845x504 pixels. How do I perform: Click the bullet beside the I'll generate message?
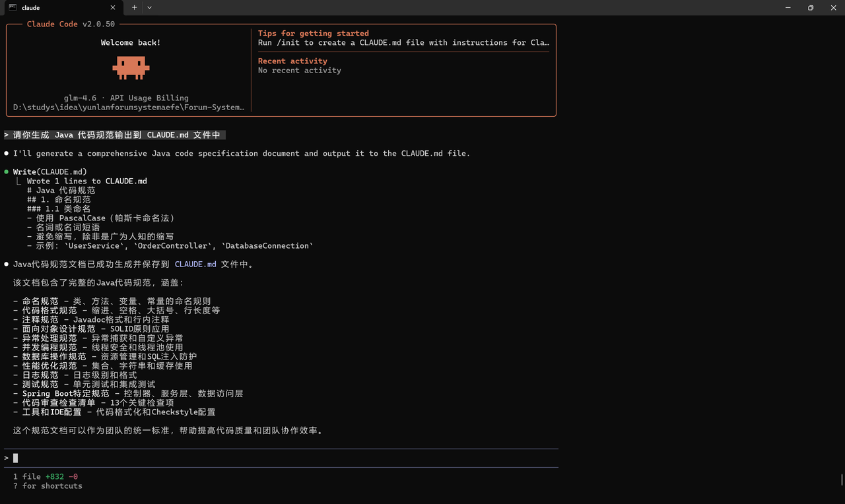click(6, 153)
